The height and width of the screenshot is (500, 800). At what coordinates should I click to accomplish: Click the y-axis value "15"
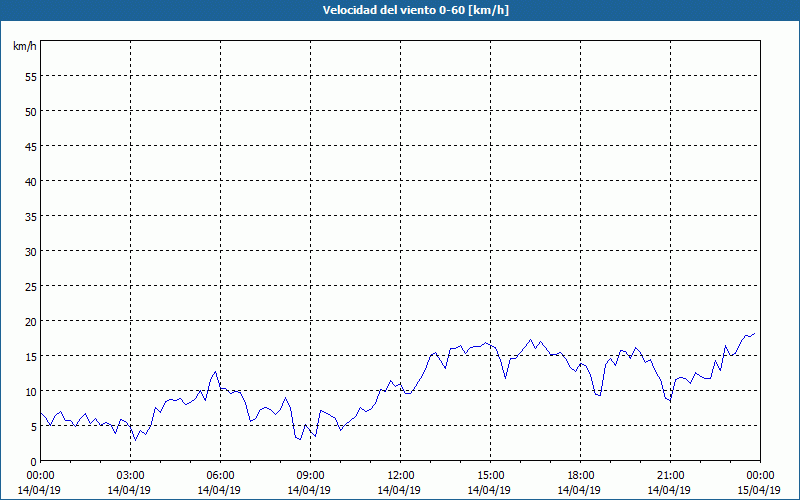coord(31,356)
